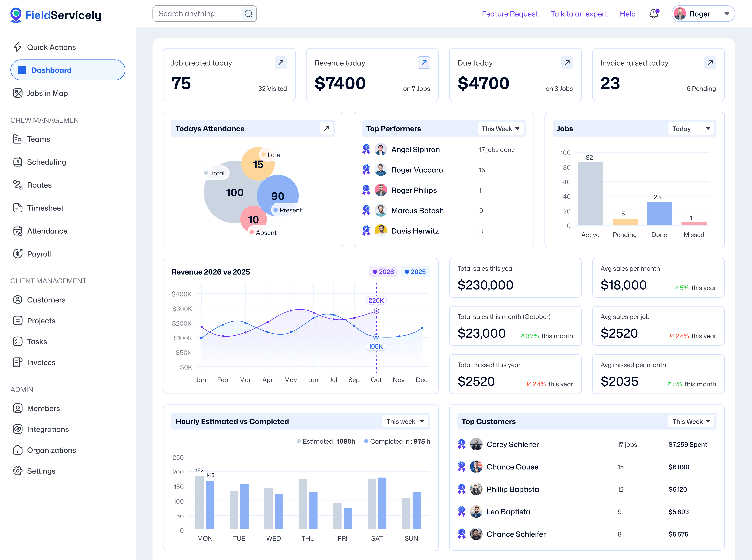
Task: Toggle the 2025 legend series
Action: [415, 272]
